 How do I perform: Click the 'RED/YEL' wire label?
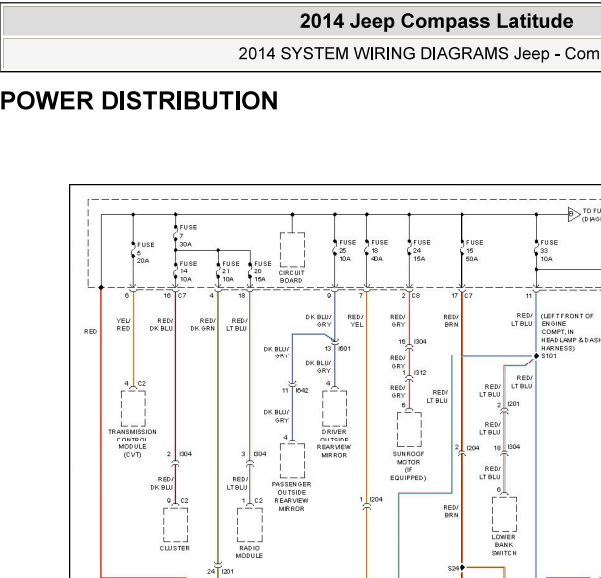tap(355, 321)
